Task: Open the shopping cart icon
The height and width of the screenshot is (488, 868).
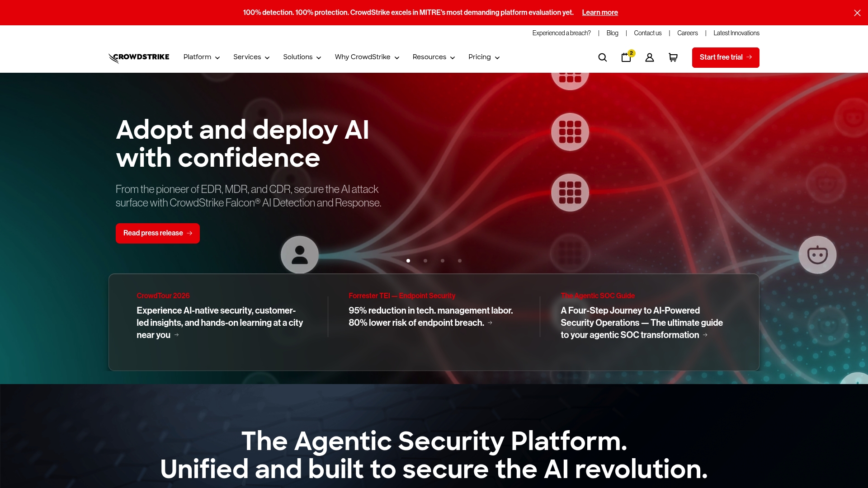Action: coord(673,57)
